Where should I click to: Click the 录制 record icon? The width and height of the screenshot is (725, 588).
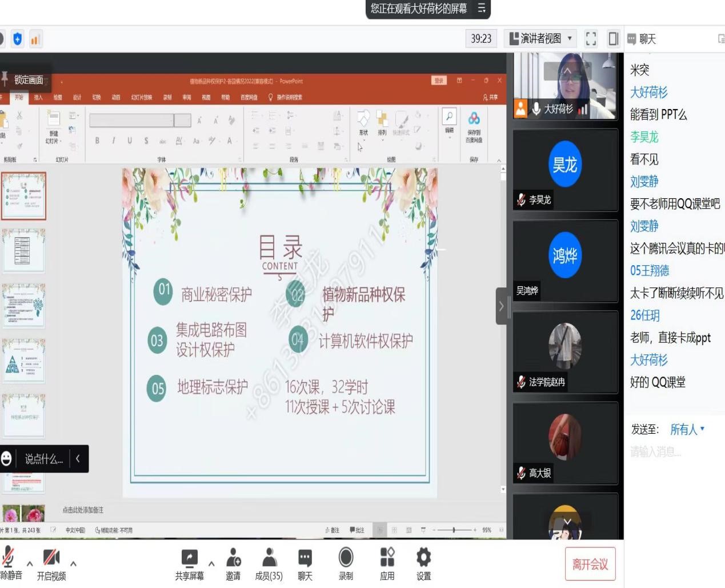pos(346,558)
